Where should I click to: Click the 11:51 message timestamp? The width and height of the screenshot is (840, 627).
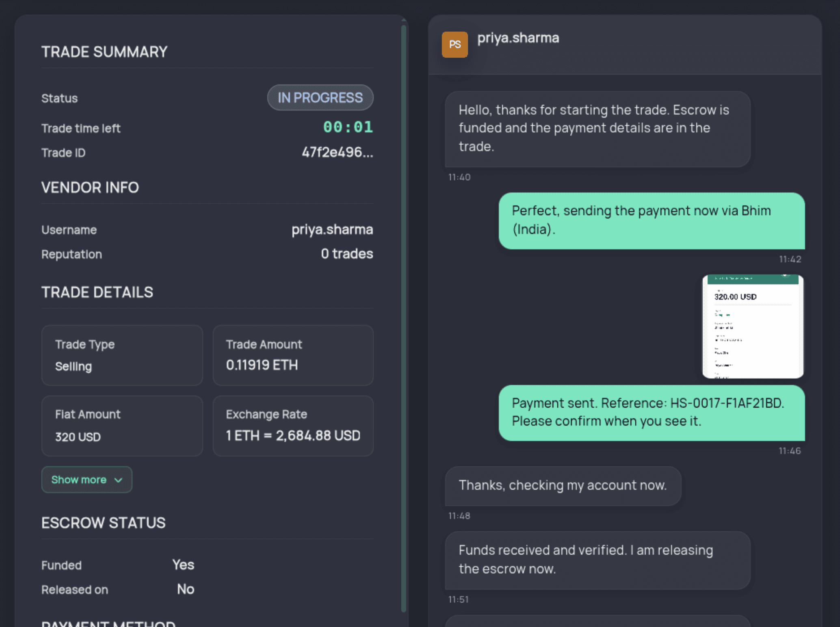(458, 599)
